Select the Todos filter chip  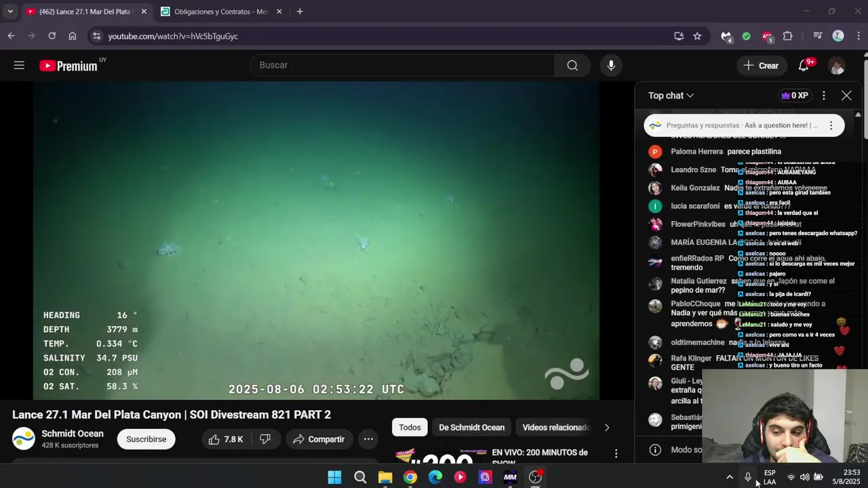pyautogui.click(x=410, y=427)
